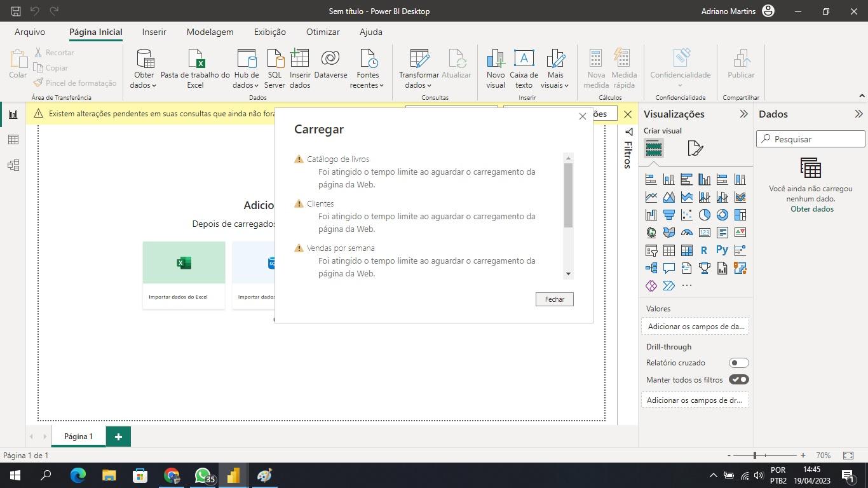The height and width of the screenshot is (488, 868).
Task: Dismiss the yellow pending changes banner
Action: pos(628,114)
